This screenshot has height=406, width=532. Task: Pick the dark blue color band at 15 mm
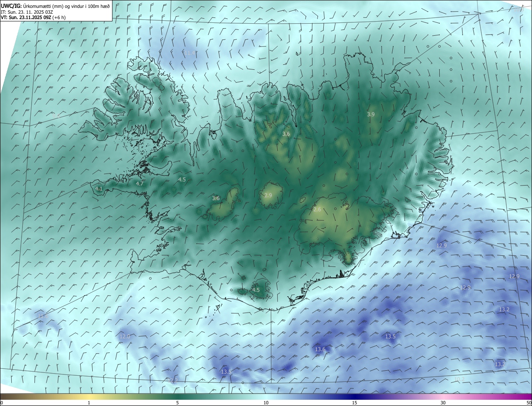coord(355,397)
